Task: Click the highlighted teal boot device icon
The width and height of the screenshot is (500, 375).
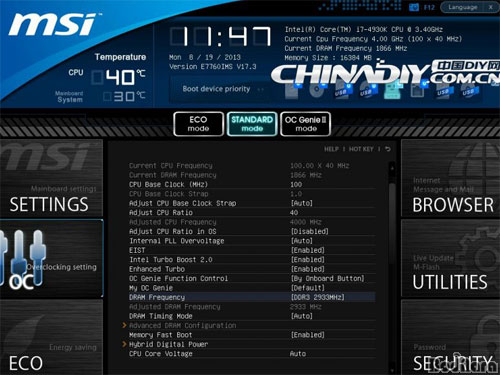Action: pos(393,90)
